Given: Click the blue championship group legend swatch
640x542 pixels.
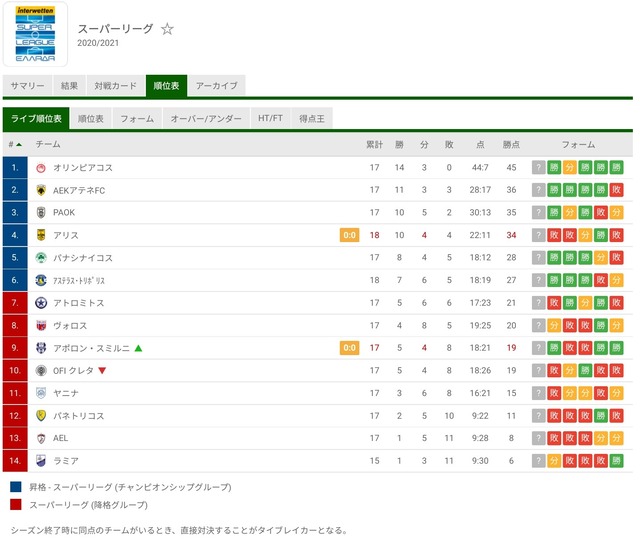Looking at the screenshot, I should [16, 487].
